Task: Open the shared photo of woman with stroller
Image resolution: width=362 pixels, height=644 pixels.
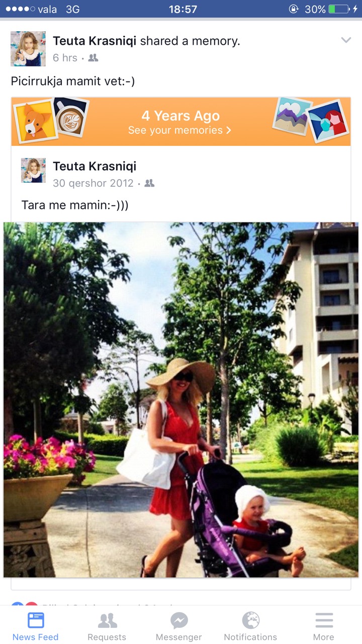Action: point(181,400)
